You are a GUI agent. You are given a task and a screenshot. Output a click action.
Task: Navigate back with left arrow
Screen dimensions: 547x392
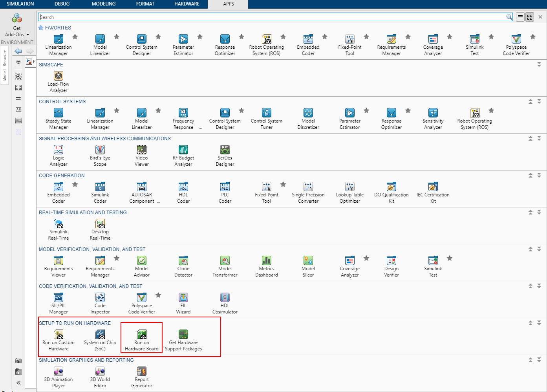18,51
